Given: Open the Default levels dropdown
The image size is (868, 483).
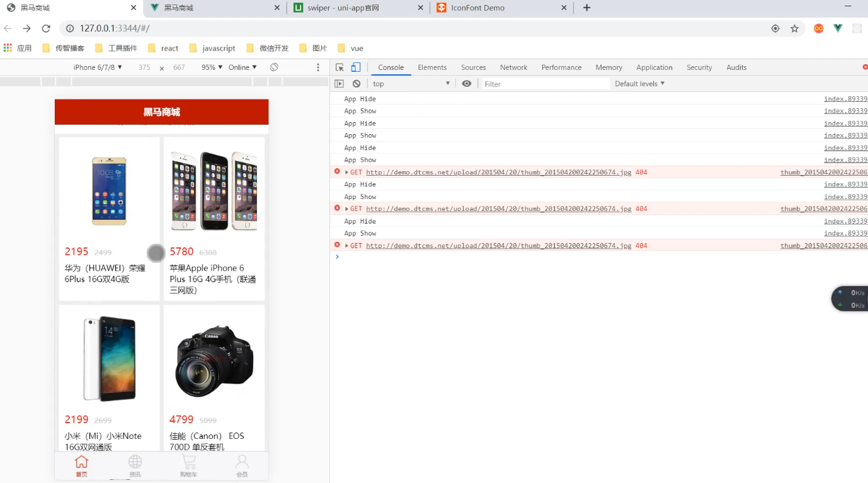Looking at the screenshot, I should click(x=640, y=84).
